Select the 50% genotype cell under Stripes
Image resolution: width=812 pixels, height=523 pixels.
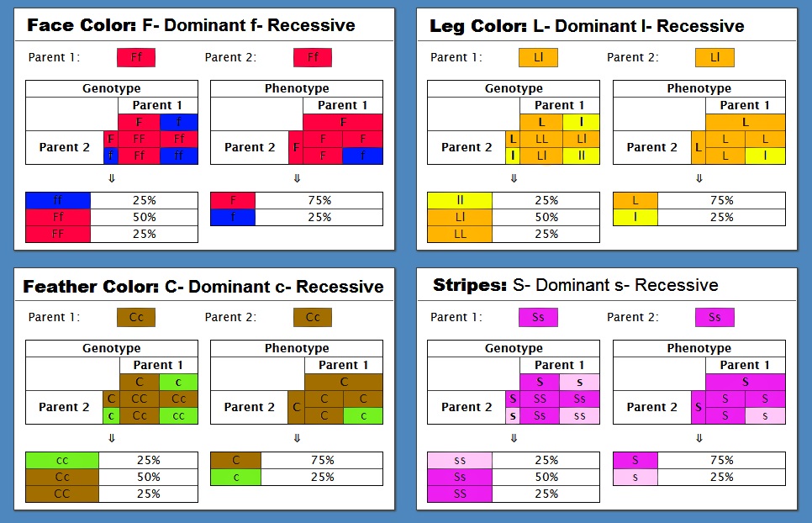click(x=546, y=477)
